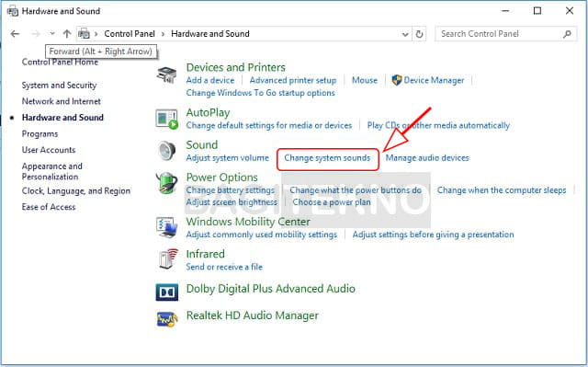Open the Infrared heading
The height and width of the screenshot is (367, 588).
205,254
